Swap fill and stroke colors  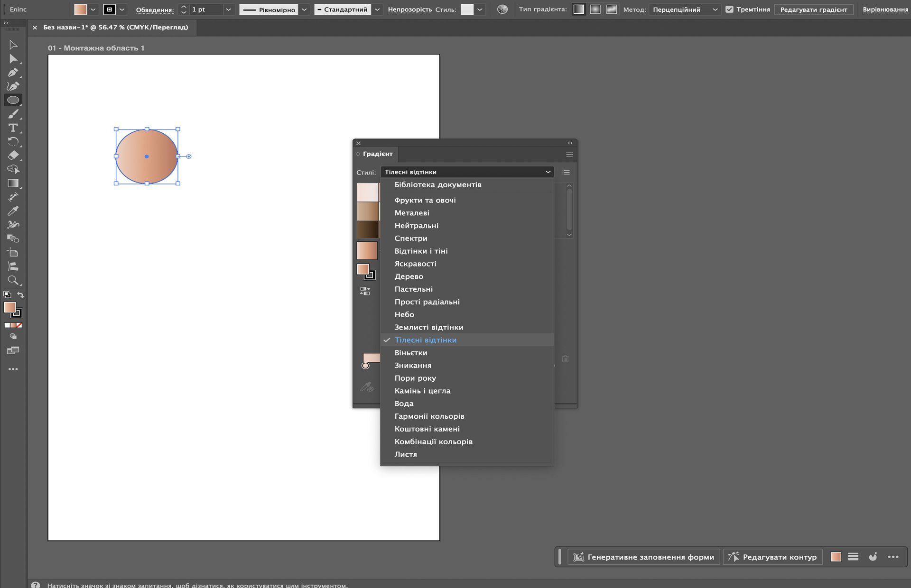coord(20,294)
